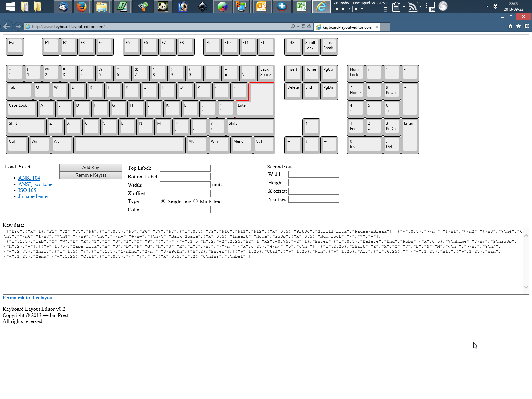Open the RSS tray icon dropdown

[x=421, y=6]
